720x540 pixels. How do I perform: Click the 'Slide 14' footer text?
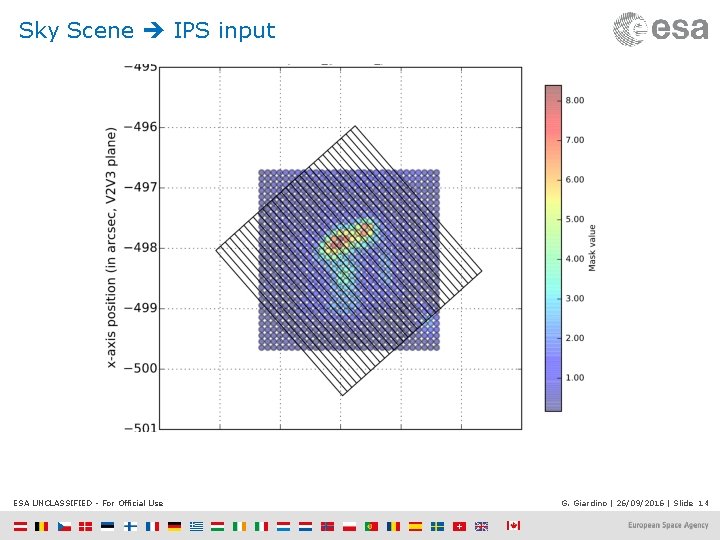[691, 503]
